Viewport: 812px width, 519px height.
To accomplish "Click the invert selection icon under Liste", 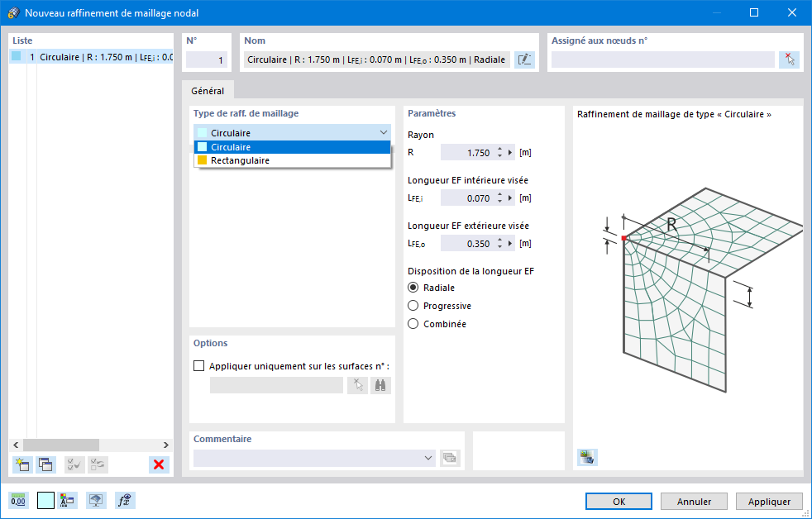I will click(98, 464).
